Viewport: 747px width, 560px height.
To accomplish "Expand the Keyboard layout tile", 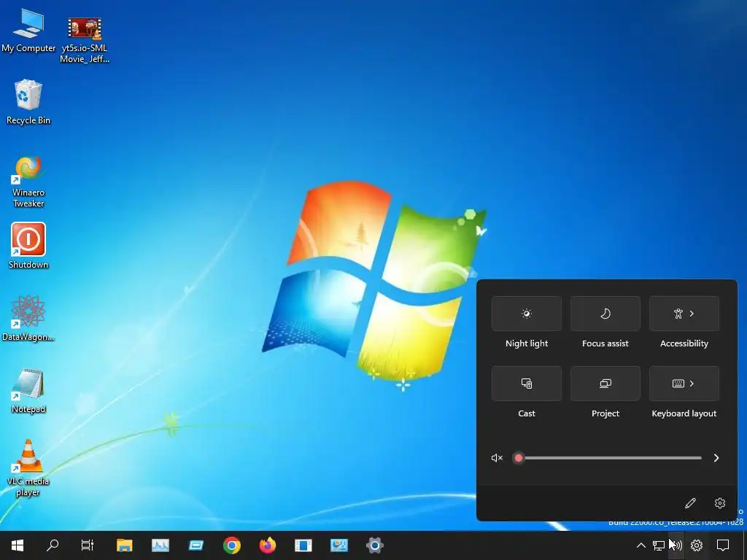I will pos(684,384).
